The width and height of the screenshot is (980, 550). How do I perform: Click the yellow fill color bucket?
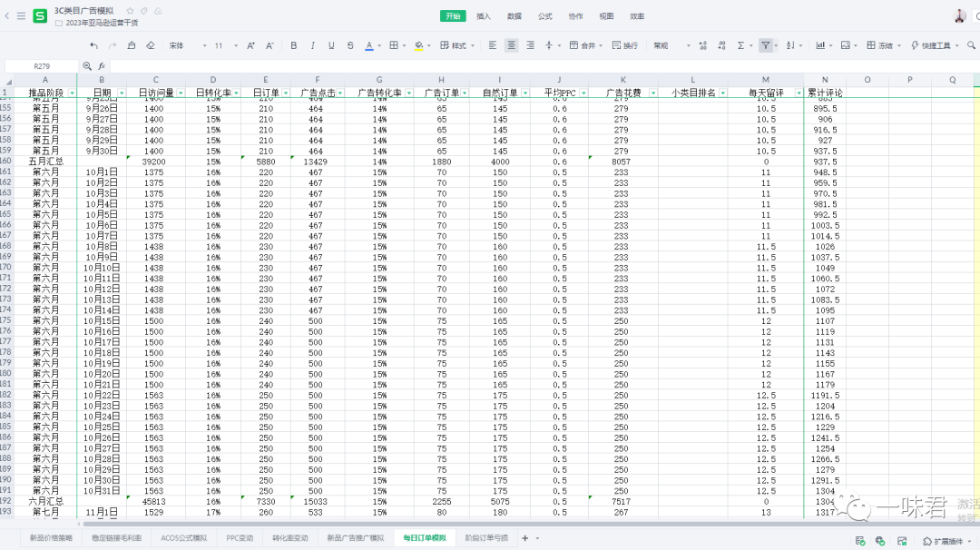[417, 45]
